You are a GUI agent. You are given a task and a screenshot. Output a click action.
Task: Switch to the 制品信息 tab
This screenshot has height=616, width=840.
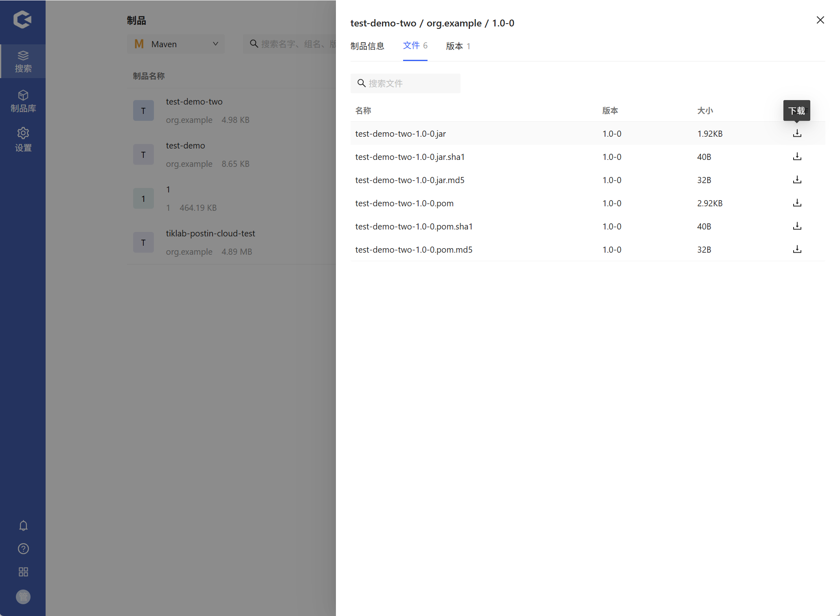click(367, 46)
